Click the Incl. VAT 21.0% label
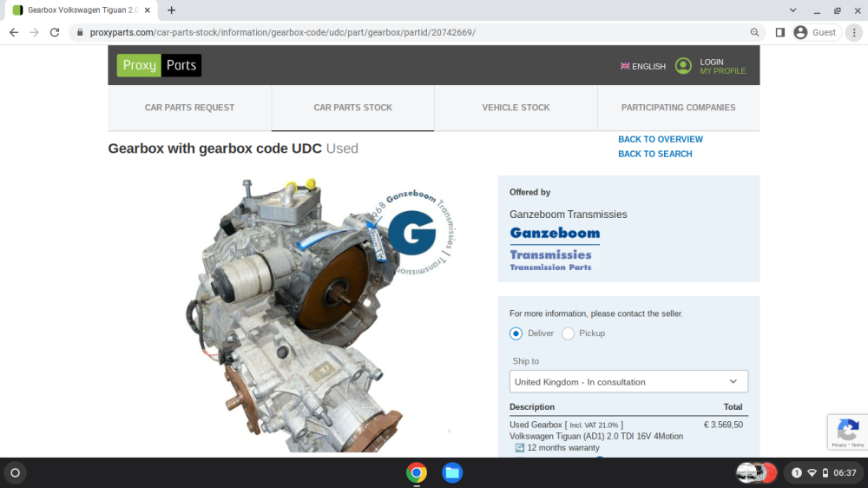The width and height of the screenshot is (868, 488). click(594, 425)
